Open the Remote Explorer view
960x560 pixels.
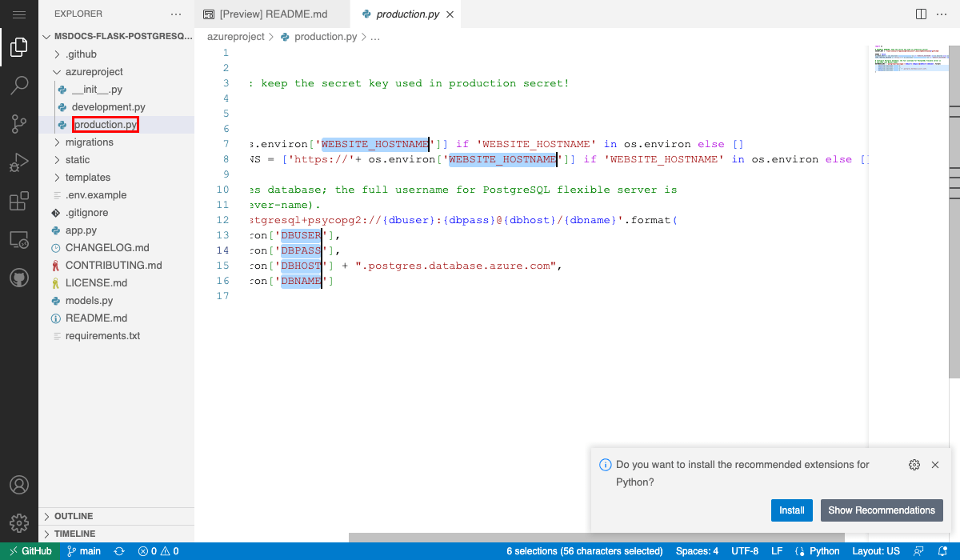[19, 239]
